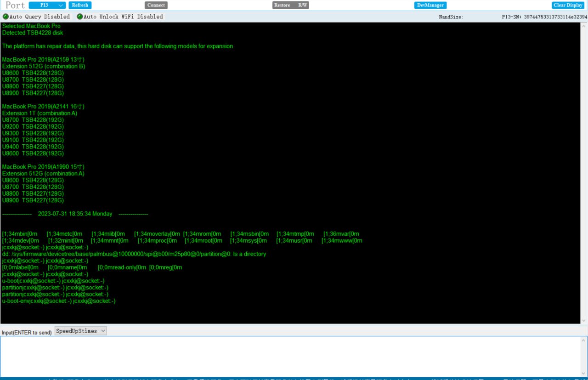Screen dimensions: 588x380
Task: Click the 'dd: /sys/firmware/devicetree' error line
Action: [x=134, y=254]
